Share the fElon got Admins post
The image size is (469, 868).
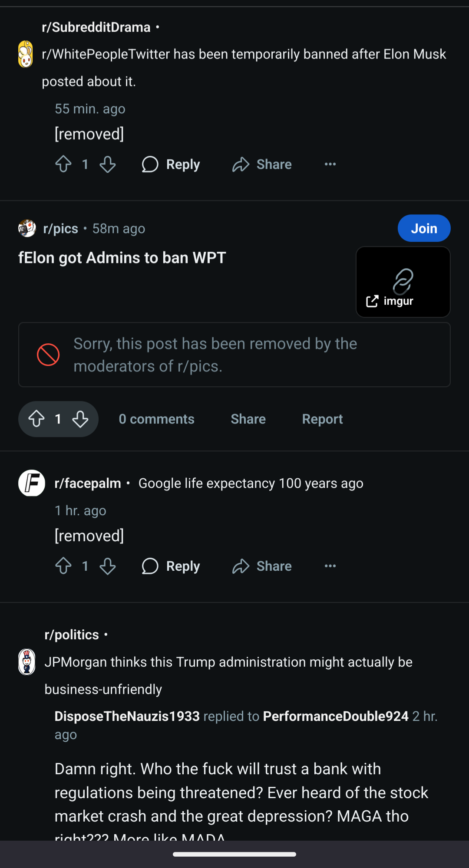pos(248,419)
